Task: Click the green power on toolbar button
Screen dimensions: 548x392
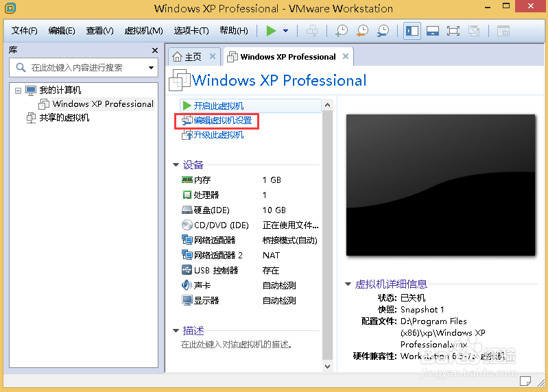Action: [271, 31]
